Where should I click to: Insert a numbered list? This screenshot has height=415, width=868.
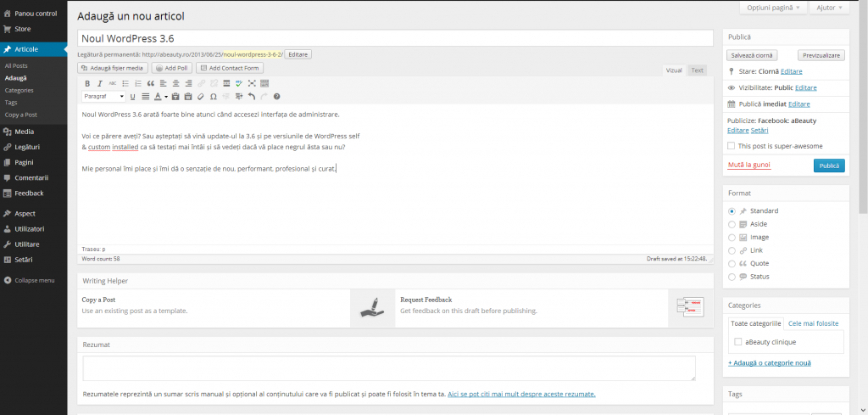138,84
